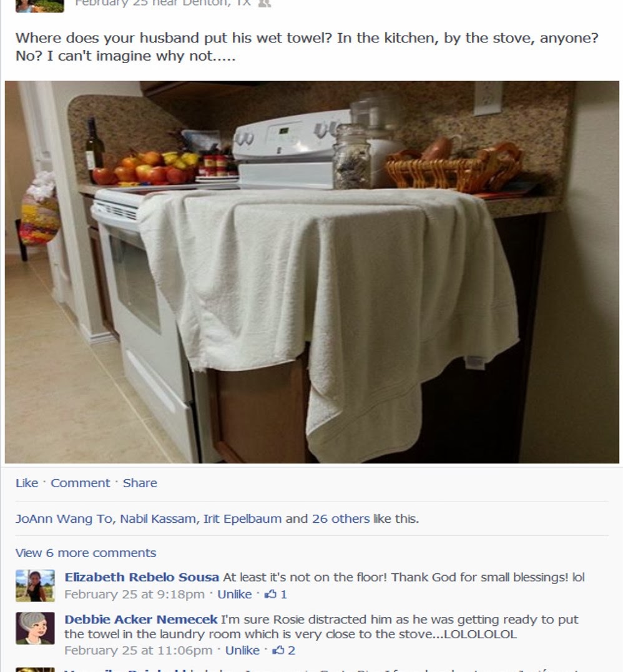
Task: Open Irit Epelbaum's profile
Action: click(242, 518)
